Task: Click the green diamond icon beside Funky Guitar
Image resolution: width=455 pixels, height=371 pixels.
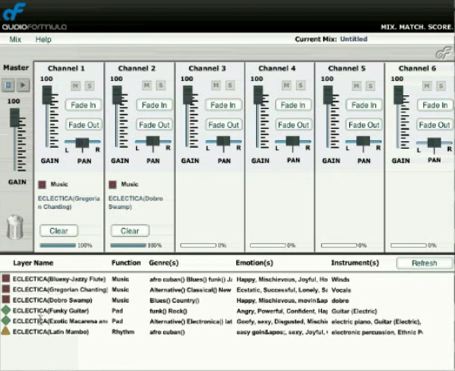Action: point(6,310)
